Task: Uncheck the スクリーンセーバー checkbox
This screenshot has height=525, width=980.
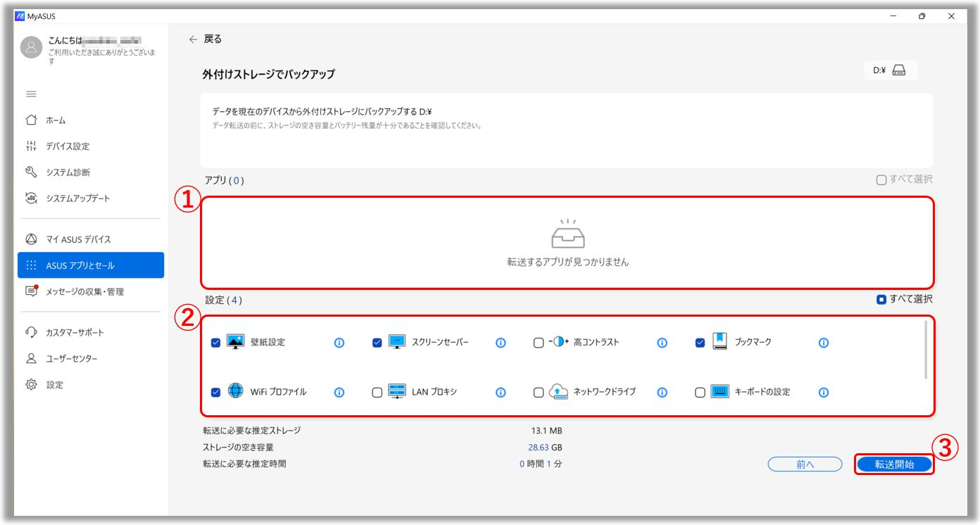Action: (377, 343)
